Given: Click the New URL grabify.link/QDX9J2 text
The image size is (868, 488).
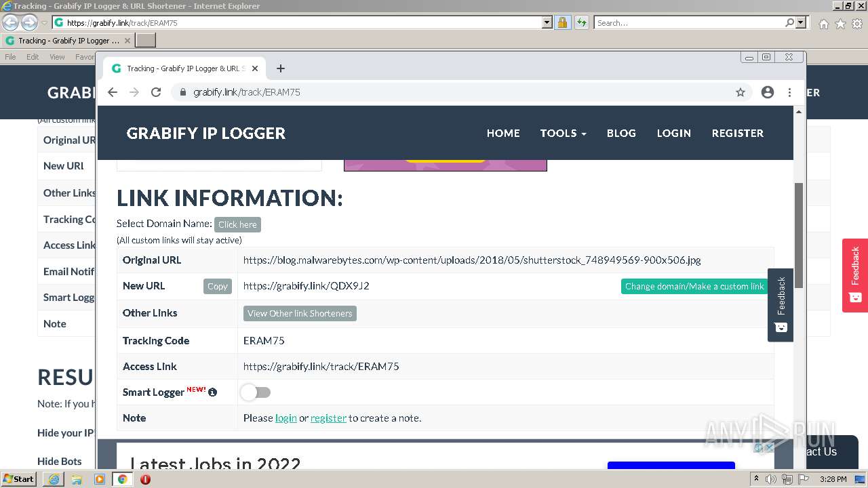Looking at the screenshot, I should [x=307, y=286].
